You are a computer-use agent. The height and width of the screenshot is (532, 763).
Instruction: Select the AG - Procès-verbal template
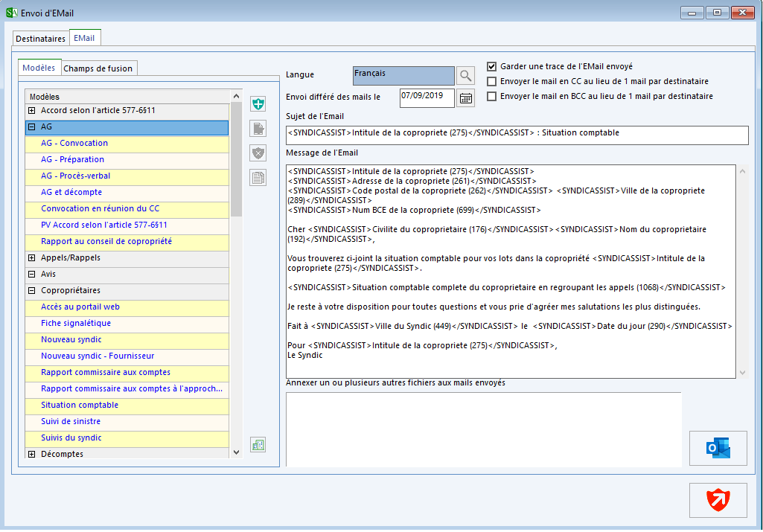[127, 176]
